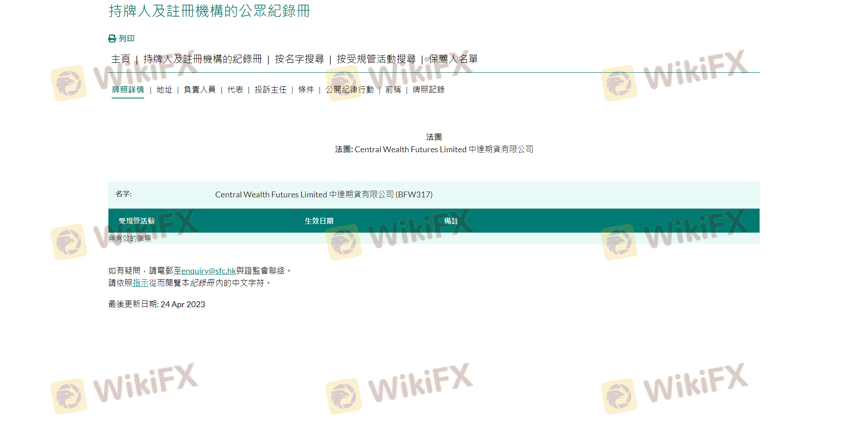
Task: Go to the 主頁 home link
Action: coord(121,59)
